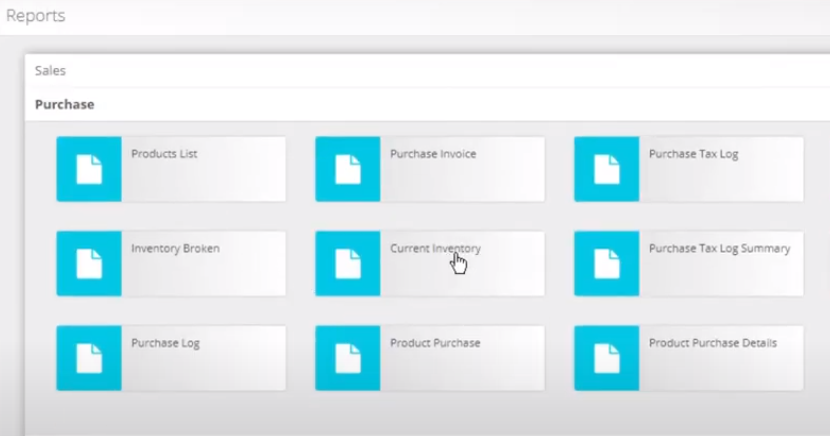830x436 pixels.
Task: Open the Product Purchase report label
Action: [435, 343]
